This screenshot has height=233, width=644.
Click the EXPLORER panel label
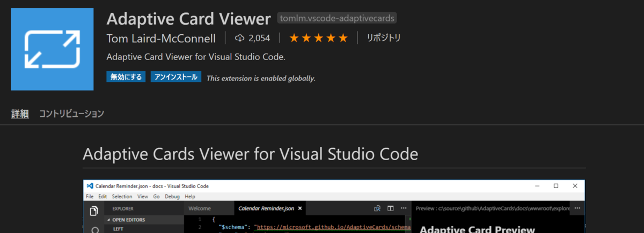coord(123,208)
